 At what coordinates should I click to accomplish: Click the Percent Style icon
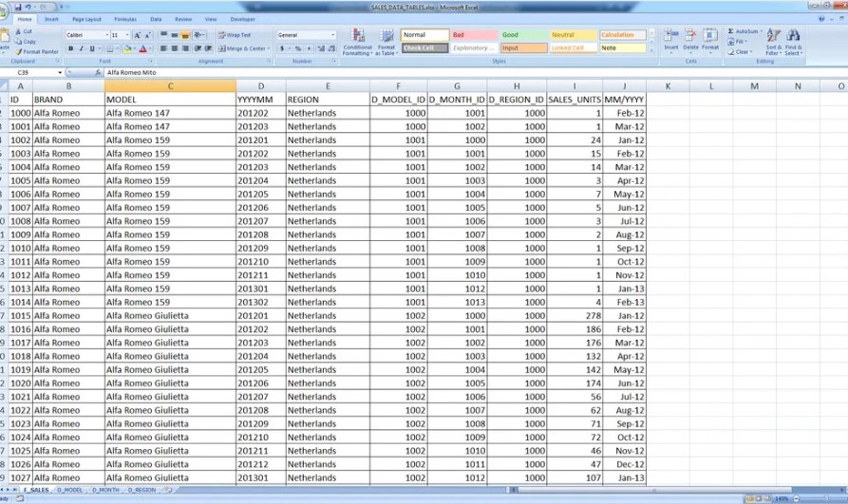point(298,48)
